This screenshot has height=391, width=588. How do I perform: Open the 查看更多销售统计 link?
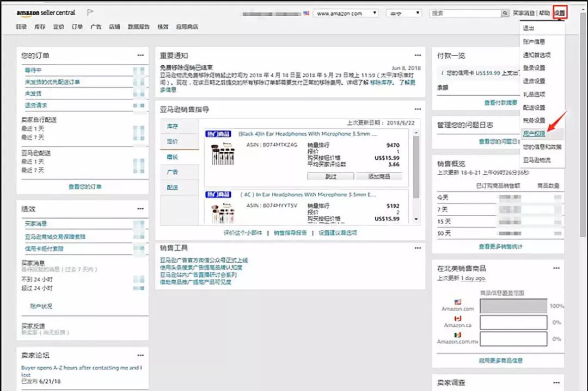[500, 246]
